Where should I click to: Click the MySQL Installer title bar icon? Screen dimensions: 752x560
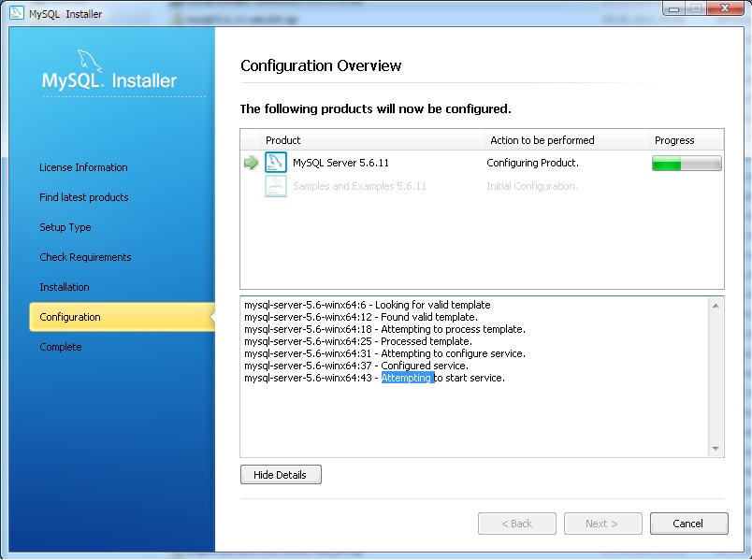point(17,13)
